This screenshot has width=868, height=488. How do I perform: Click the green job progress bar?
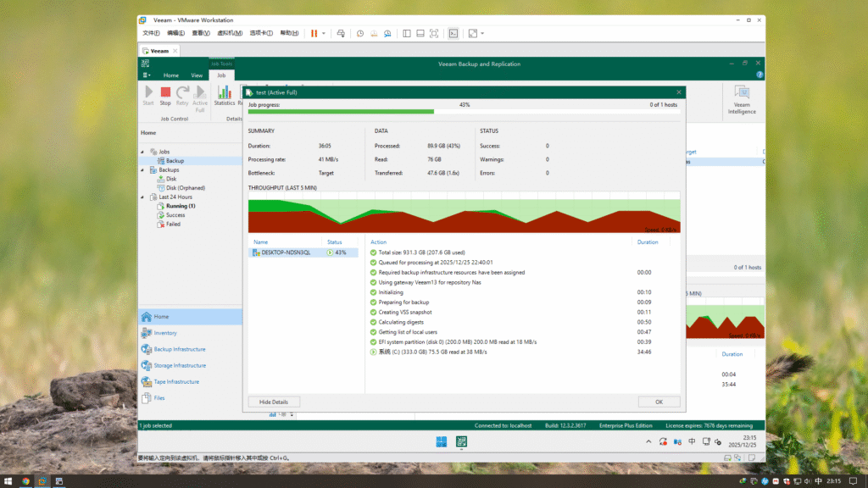[x=341, y=111]
